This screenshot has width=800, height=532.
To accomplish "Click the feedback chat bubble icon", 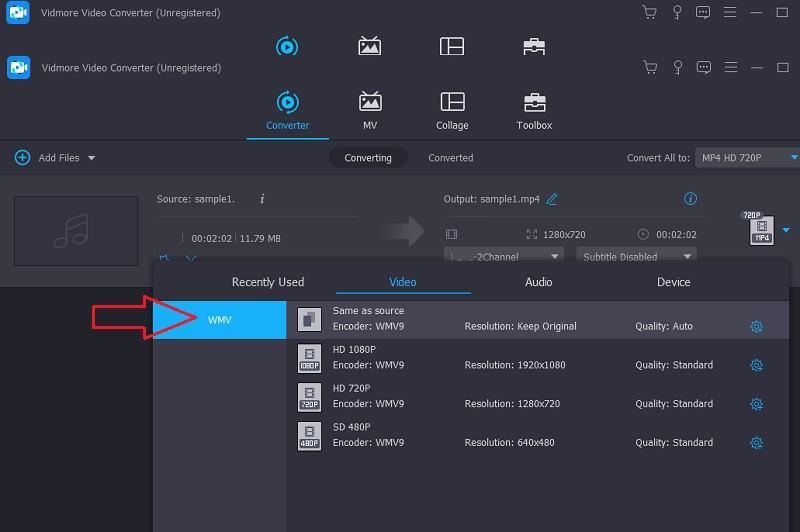I will pyautogui.click(x=703, y=67).
